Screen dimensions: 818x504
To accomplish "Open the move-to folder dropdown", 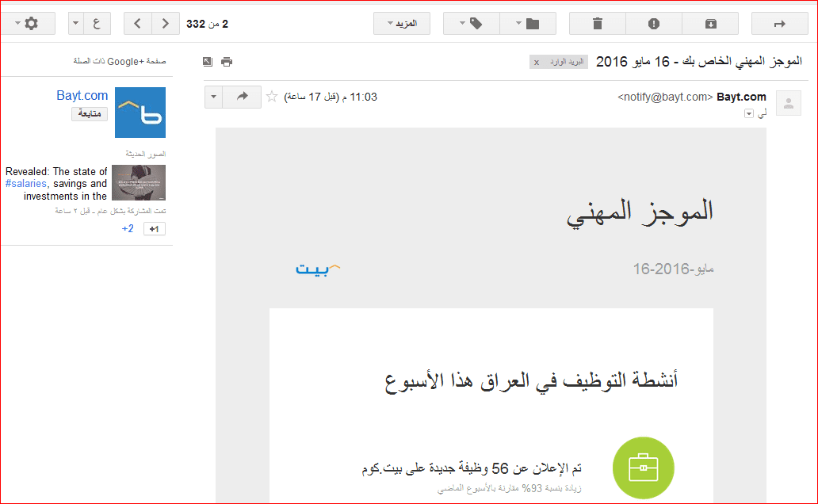I will [527, 24].
